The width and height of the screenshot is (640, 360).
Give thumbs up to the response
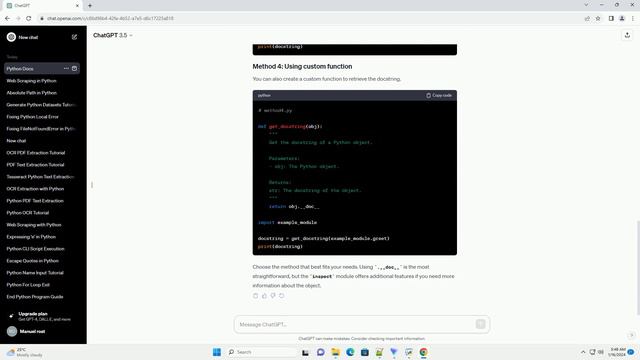pyautogui.click(x=264, y=296)
